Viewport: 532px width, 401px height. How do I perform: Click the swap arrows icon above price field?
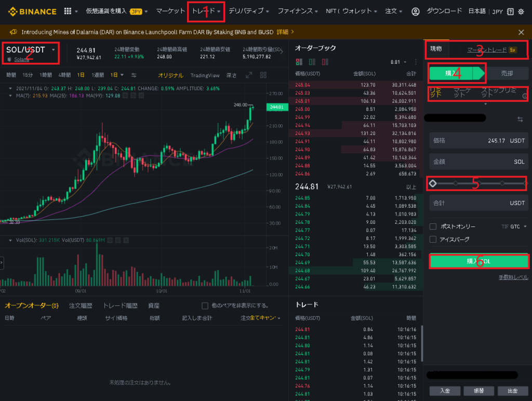tap(520, 119)
